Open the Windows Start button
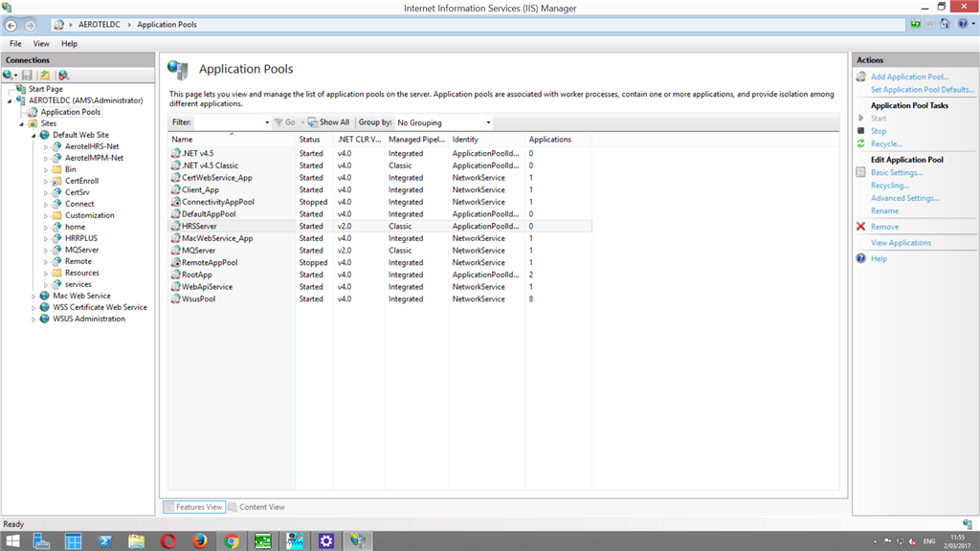 coord(11,541)
